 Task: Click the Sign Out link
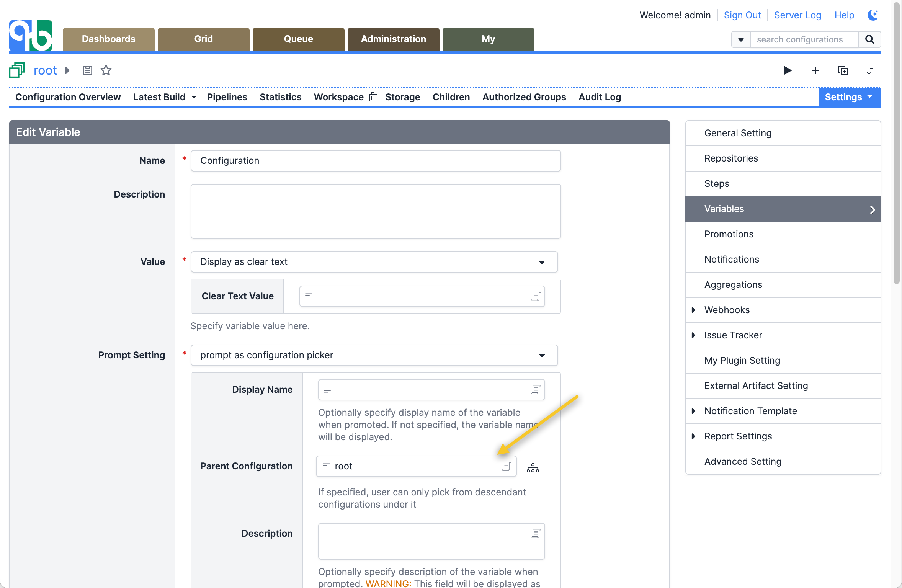click(x=742, y=15)
